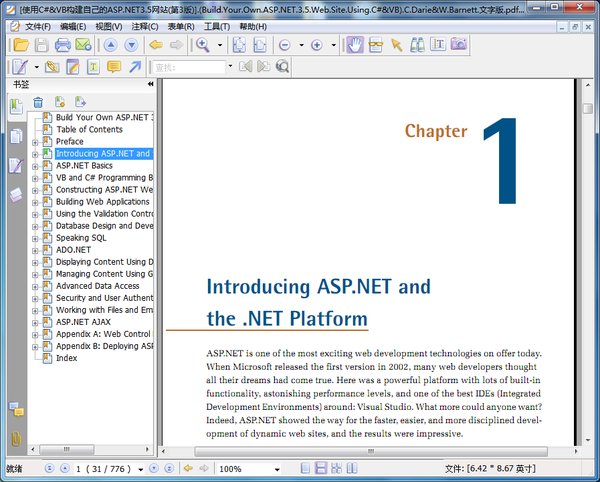Open the 编辑(E) menu

pyautogui.click(x=73, y=27)
